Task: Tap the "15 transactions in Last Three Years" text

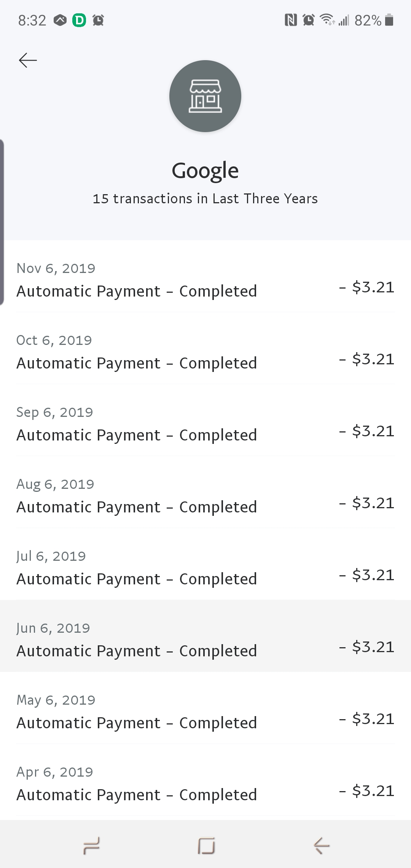Action: (x=205, y=199)
